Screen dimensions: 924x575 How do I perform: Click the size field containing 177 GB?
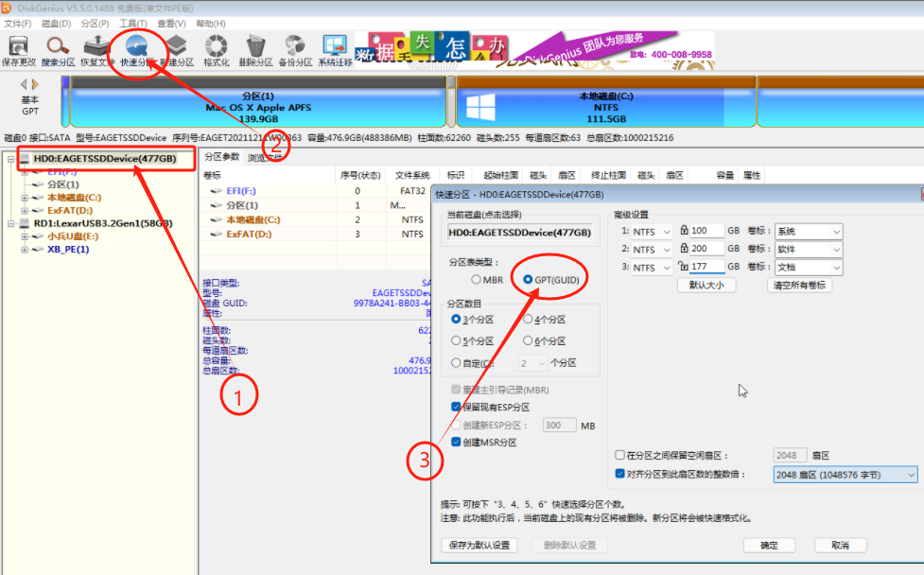[x=706, y=267]
